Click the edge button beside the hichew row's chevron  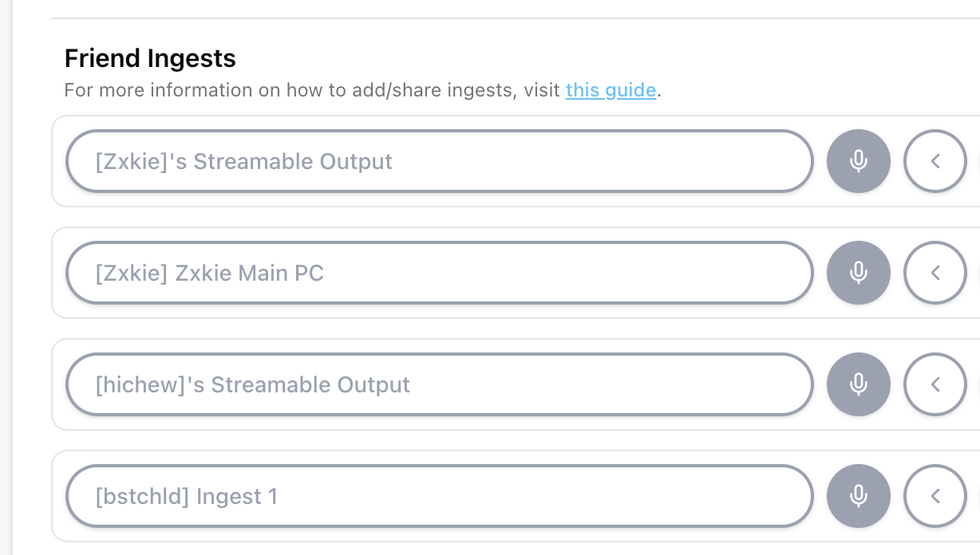(x=978, y=384)
